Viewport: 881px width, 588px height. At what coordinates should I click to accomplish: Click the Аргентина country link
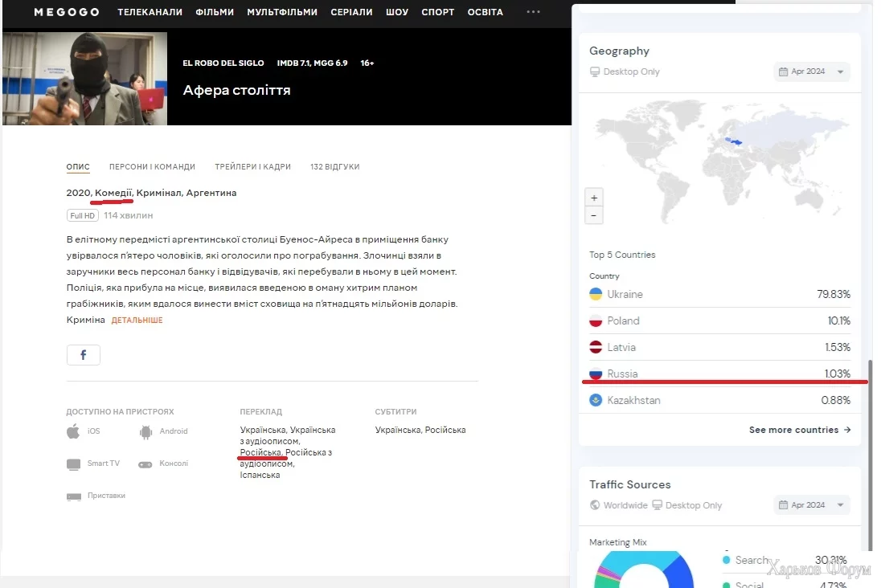[x=211, y=193]
